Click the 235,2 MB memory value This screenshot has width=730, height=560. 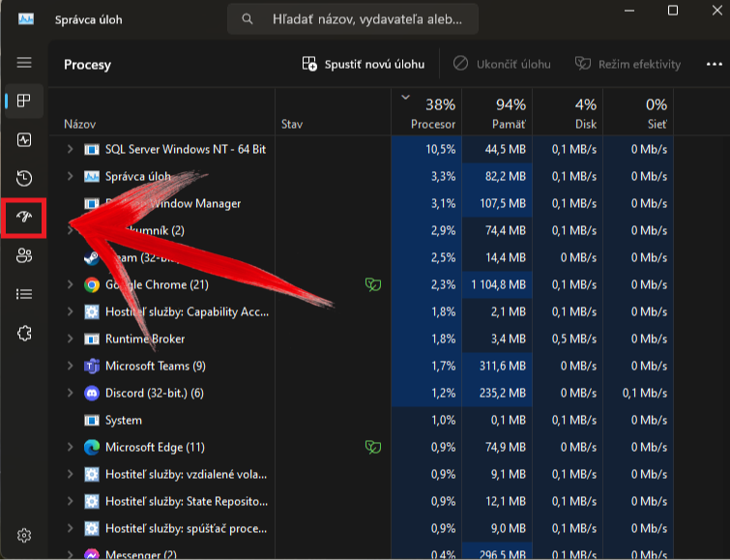pyautogui.click(x=503, y=394)
